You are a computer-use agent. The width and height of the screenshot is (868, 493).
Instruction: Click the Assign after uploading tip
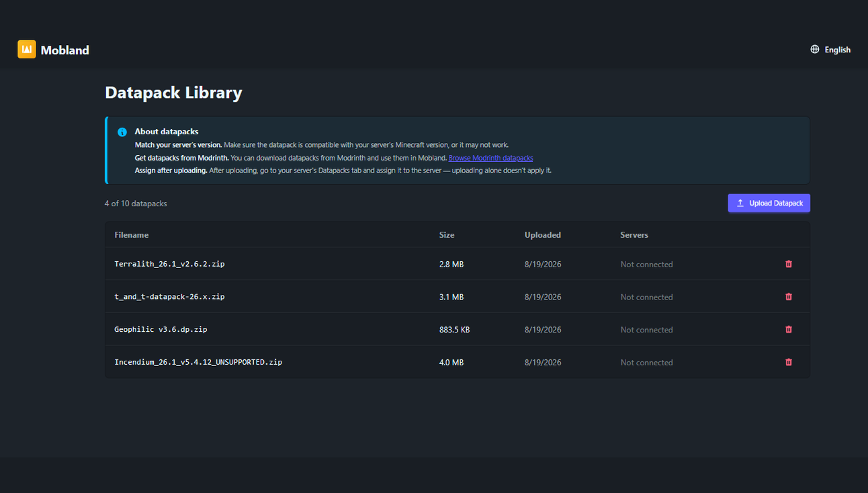[x=343, y=171]
